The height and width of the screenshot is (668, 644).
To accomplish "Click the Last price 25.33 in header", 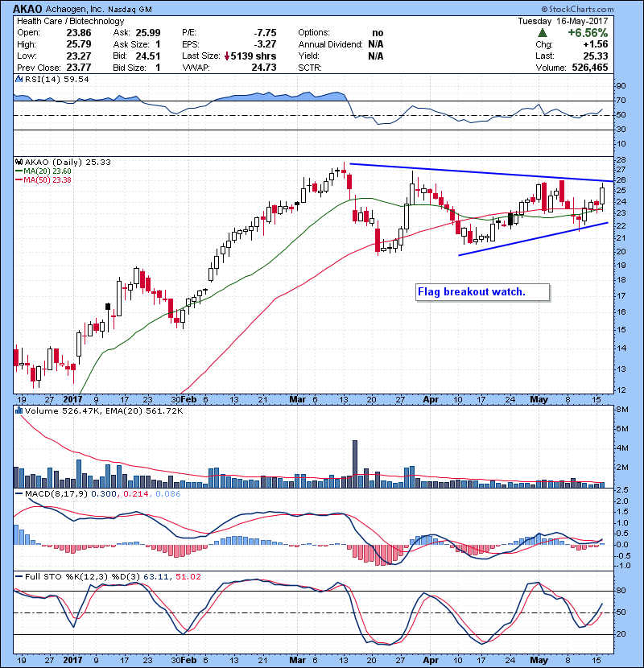I will pos(596,56).
